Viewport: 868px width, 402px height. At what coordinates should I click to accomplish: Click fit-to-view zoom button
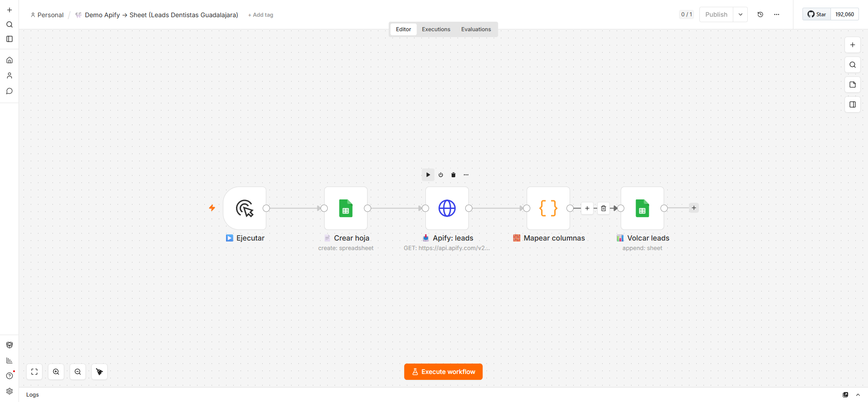tap(34, 372)
